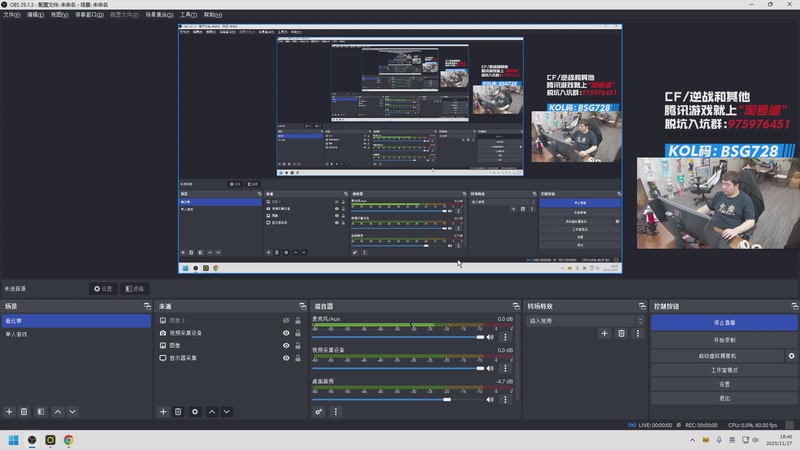Viewport: 800px width, 450px height.
Task: Mute the 桌面音频 mixer channel
Action: click(490, 399)
